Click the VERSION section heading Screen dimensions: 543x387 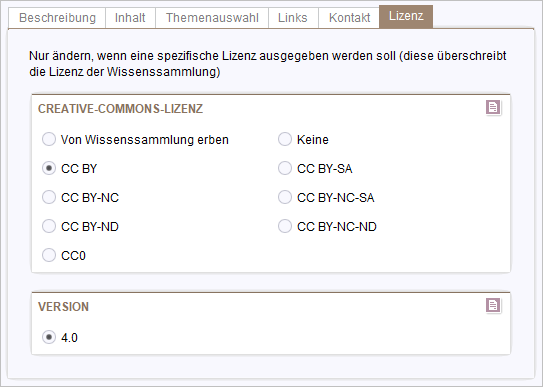click(x=63, y=307)
